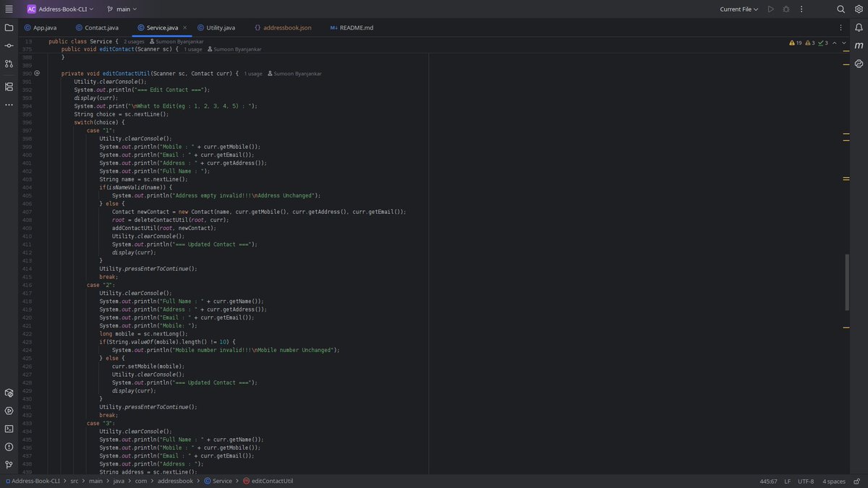Open the Build tool window

click(x=9, y=393)
